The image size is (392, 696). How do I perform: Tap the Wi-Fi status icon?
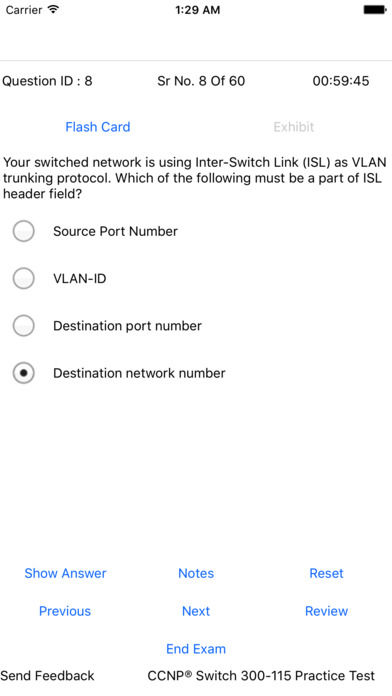point(53,9)
